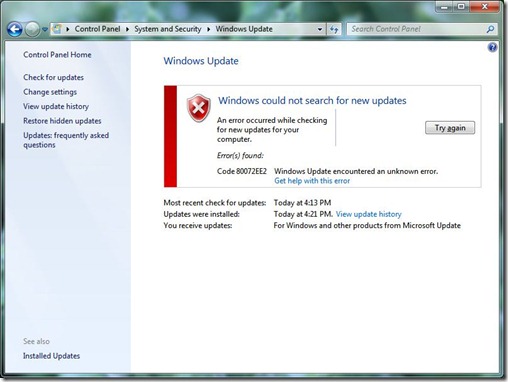
Task: Maximize the Windows Update window
Action: click(461, 7)
